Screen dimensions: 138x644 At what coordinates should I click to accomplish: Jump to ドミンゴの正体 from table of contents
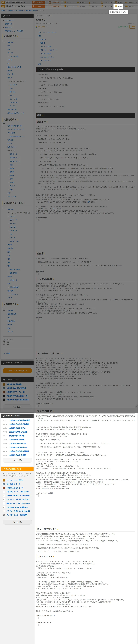[x=46, y=46]
